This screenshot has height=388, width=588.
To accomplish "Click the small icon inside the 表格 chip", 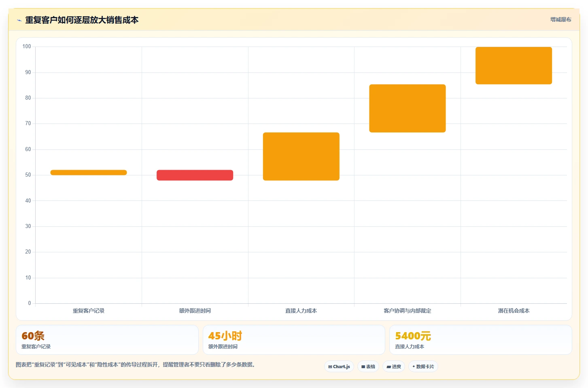I will pyautogui.click(x=363, y=367).
